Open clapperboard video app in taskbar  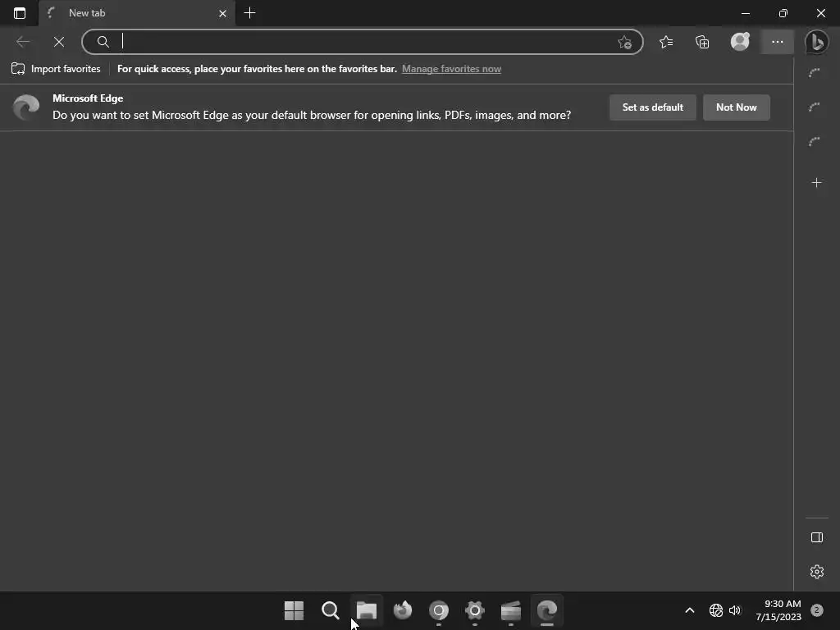(x=510, y=610)
